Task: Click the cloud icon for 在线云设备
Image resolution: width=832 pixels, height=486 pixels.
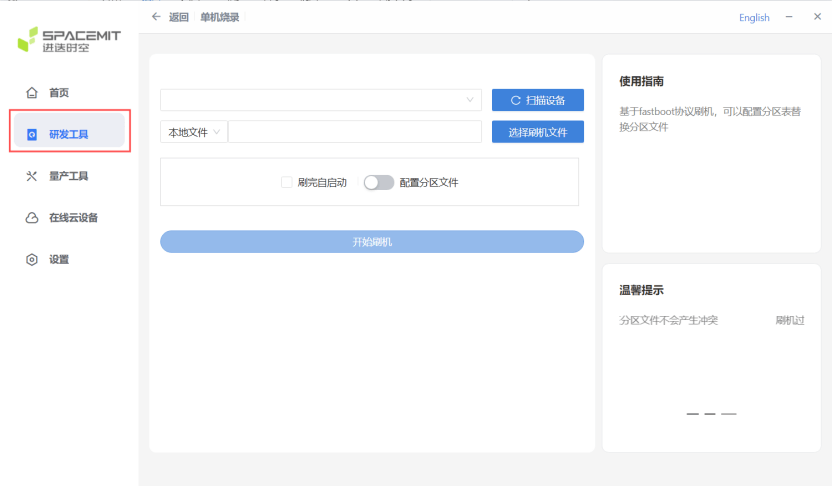Action: pos(32,218)
